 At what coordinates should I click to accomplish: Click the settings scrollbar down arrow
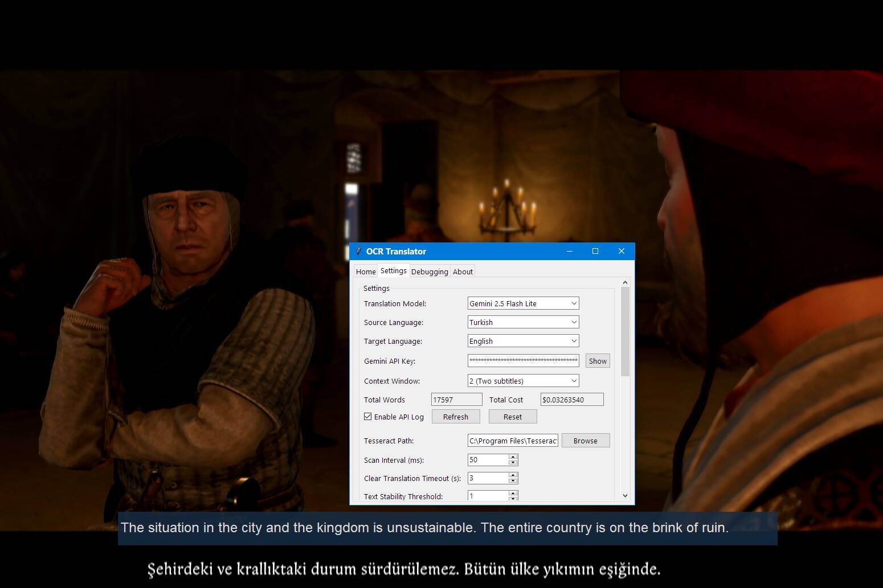625,496
